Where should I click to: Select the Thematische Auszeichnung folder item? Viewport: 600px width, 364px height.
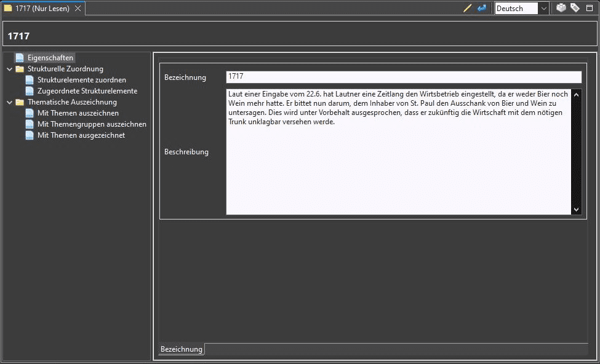click(x=72, y=102)
